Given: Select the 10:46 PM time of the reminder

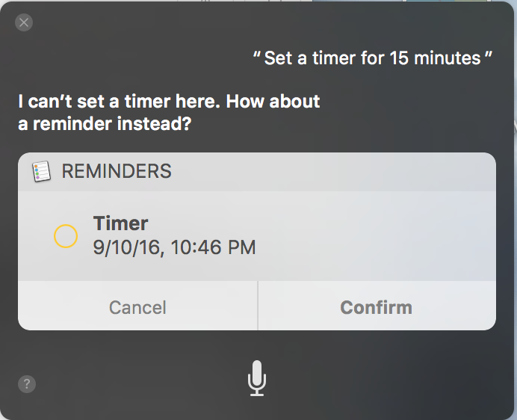Looking at the screenshot, I should [x=214, y=247].
